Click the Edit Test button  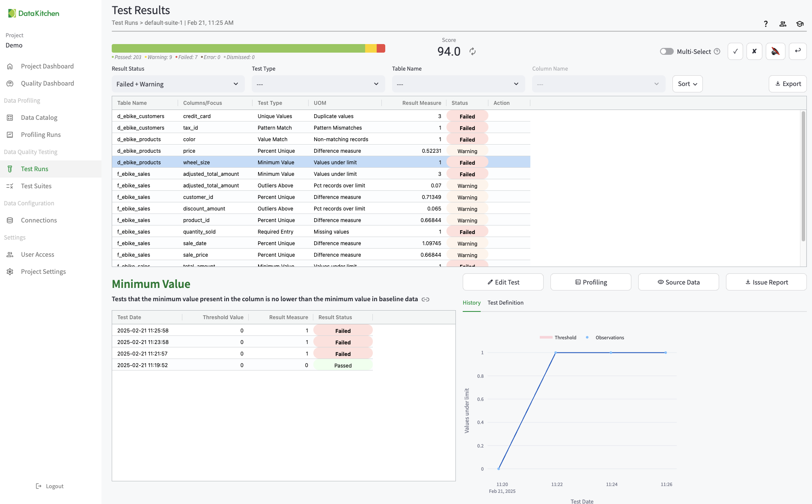[x=503, y=282]
